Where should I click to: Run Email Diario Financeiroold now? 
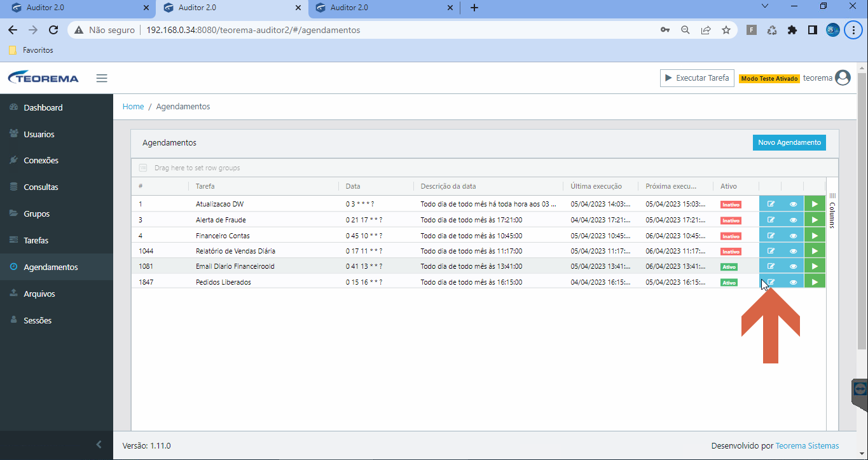click(815, 266)
